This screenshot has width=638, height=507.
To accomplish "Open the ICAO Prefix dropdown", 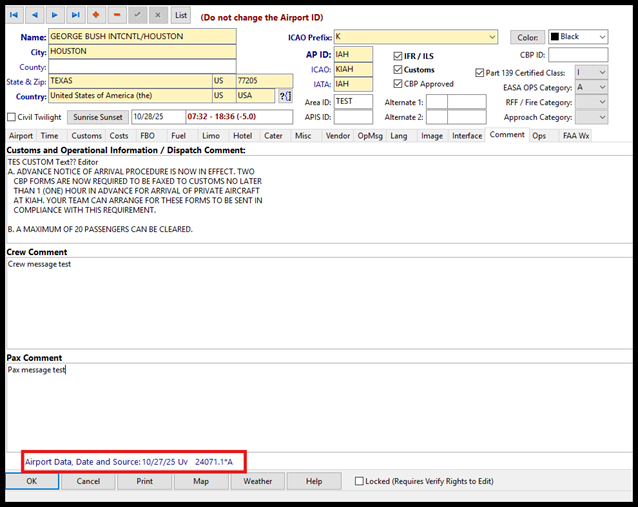I will click(x=491, y=37).
